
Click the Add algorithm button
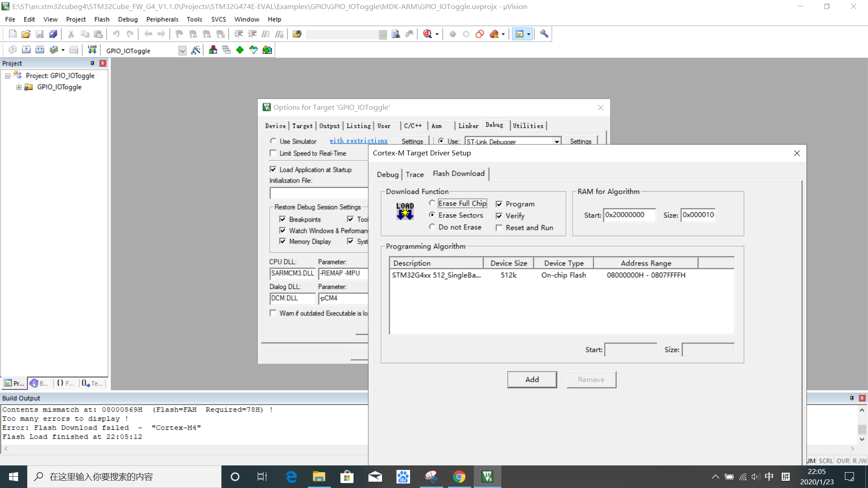532,380
